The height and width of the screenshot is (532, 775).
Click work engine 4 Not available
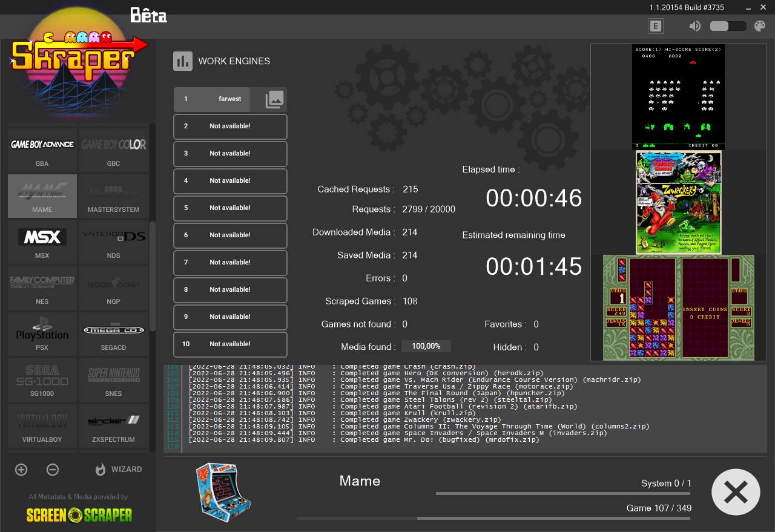point(230,181)
